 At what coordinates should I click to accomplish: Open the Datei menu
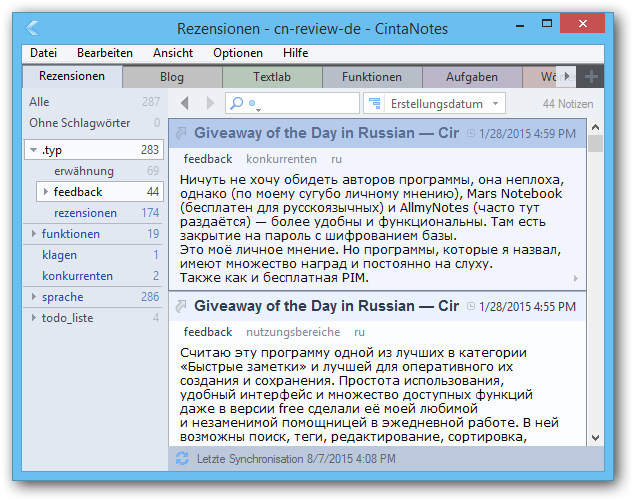[x=43, y=53]
